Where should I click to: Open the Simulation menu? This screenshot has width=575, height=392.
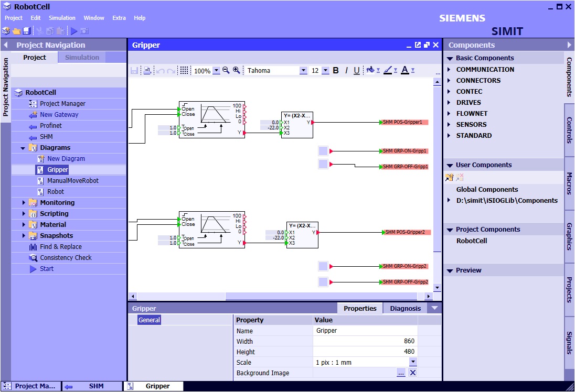(x=62, y=18)
